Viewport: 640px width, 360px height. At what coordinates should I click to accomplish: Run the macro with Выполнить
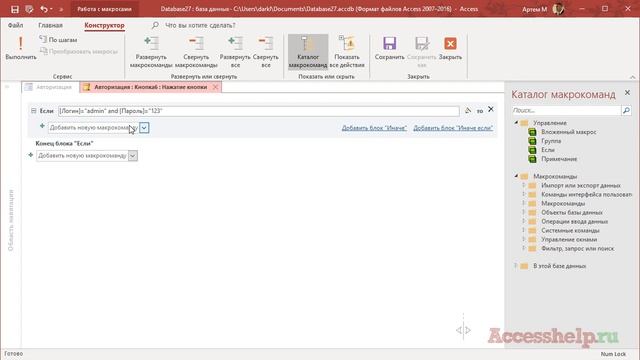click(20, 48)
